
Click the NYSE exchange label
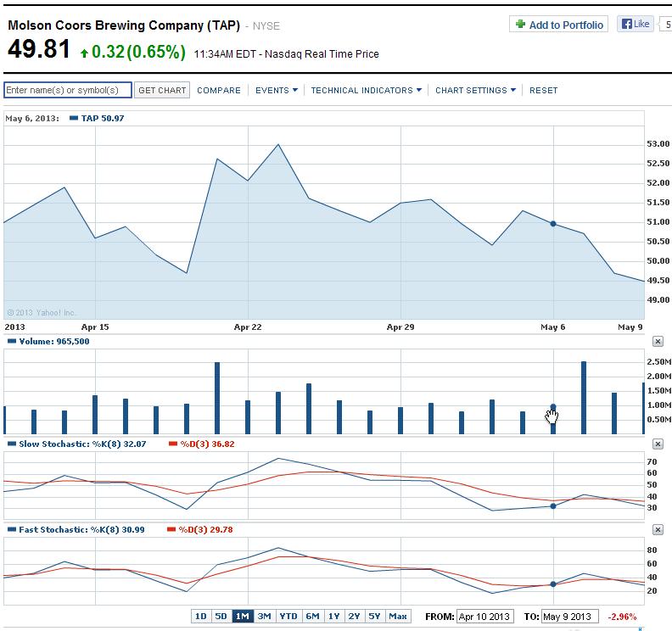(266, 26)
